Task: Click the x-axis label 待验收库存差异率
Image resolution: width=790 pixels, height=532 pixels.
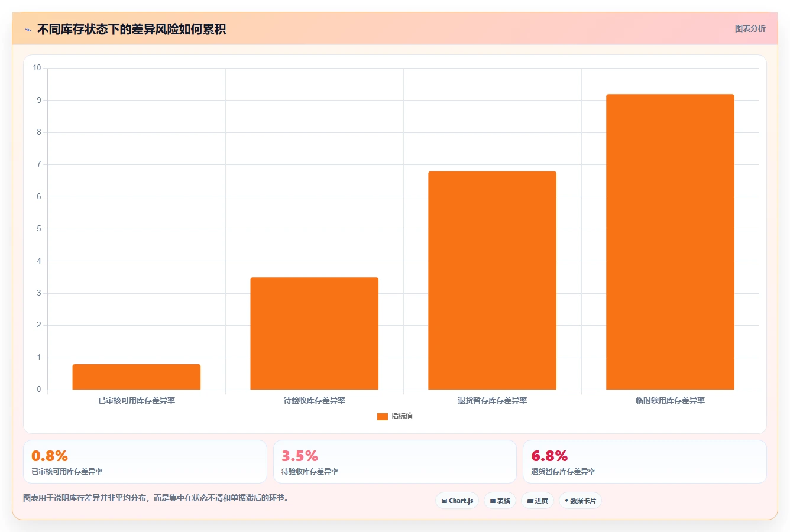Action: point(315,401)
